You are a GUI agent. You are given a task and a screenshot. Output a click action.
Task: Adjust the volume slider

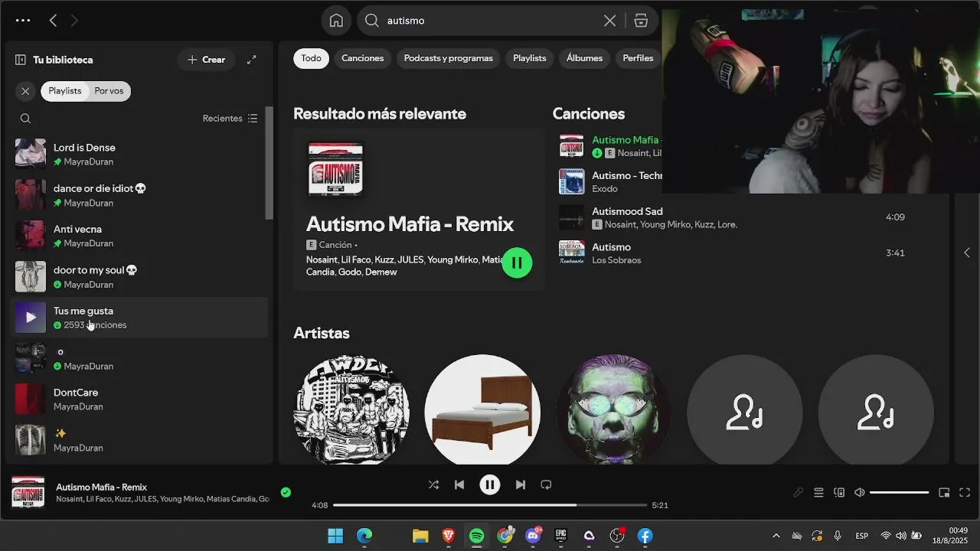tap(900, 493)
